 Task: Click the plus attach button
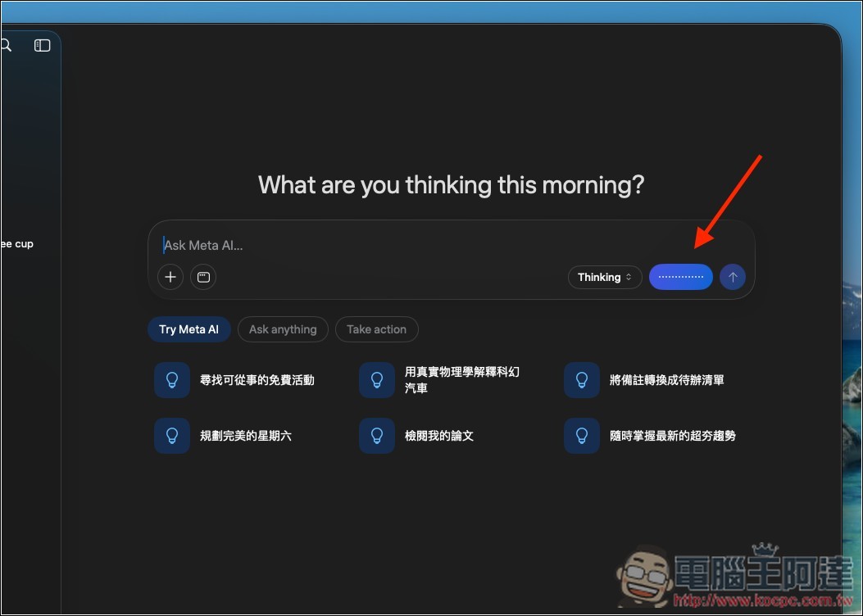tap(170, 277)
